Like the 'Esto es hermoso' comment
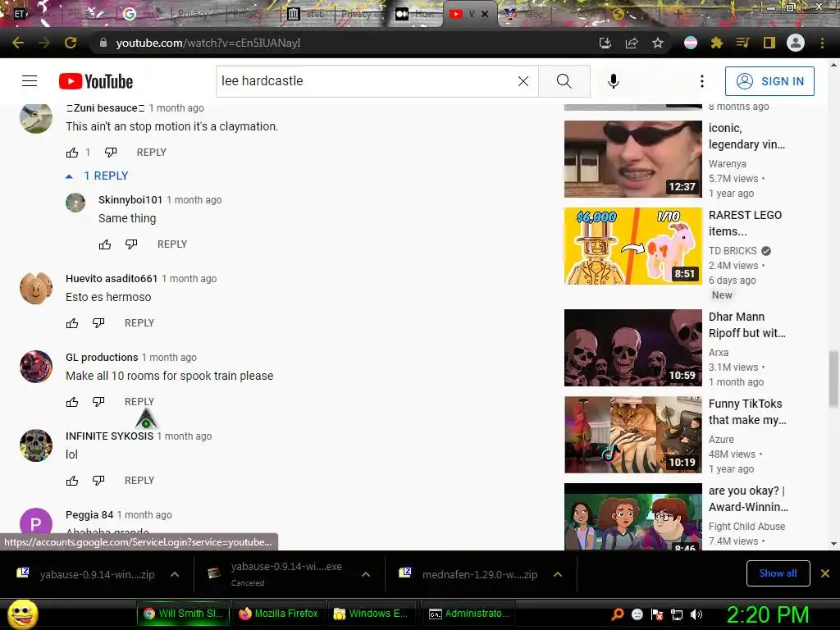Image resolution: width=840 pixels, height=630 pixels. click(72, 323)
